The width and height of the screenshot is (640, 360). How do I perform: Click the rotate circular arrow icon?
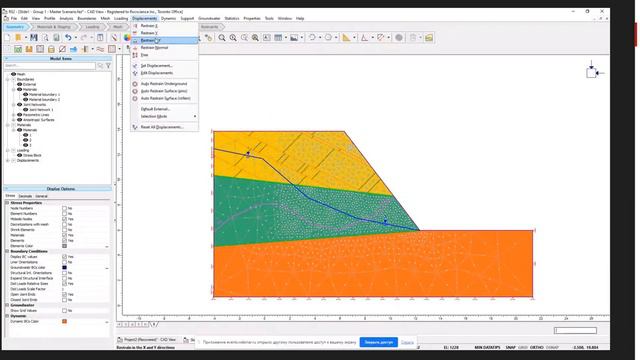312,38
